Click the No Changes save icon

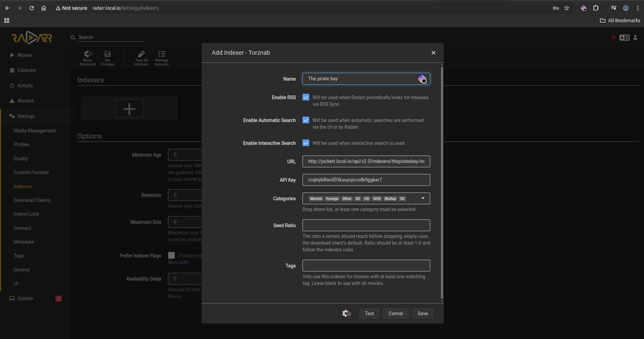tap(108, 54)
